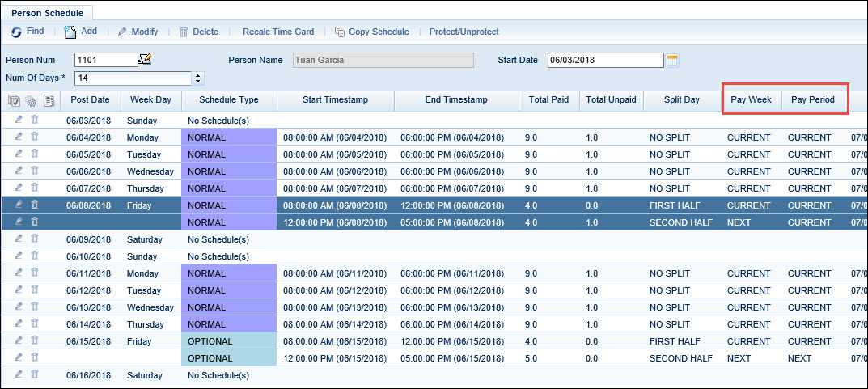Click the Schedule Type column header

[x=228, y=100]
